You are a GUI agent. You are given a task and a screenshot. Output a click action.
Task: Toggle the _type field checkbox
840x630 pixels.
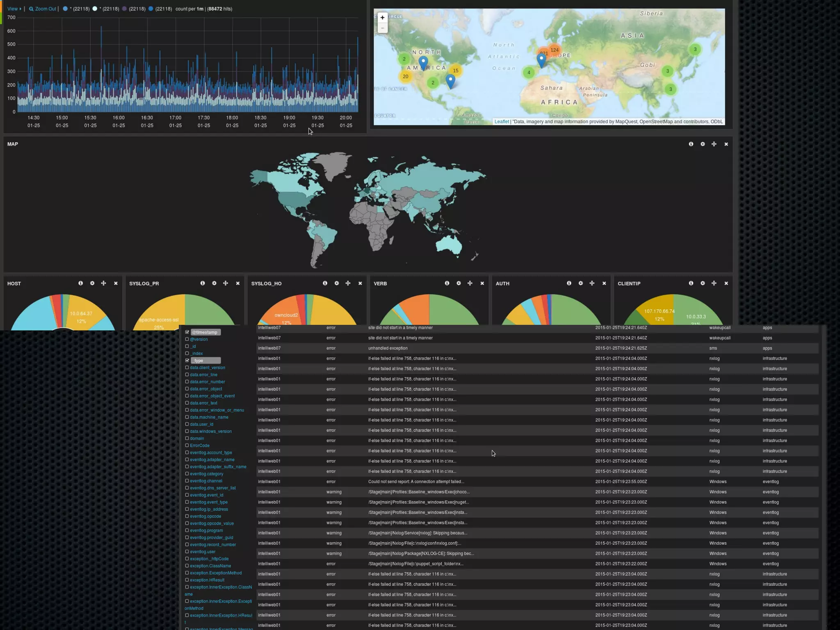(x=187, y=361)
